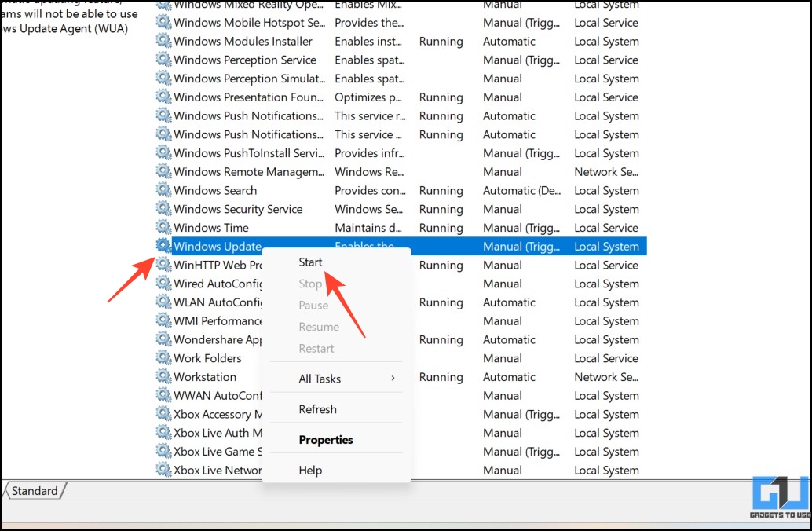This screenshot has height=531, width=812.
Task: Click the Work Folders service icon
Action: coord(163,357)
